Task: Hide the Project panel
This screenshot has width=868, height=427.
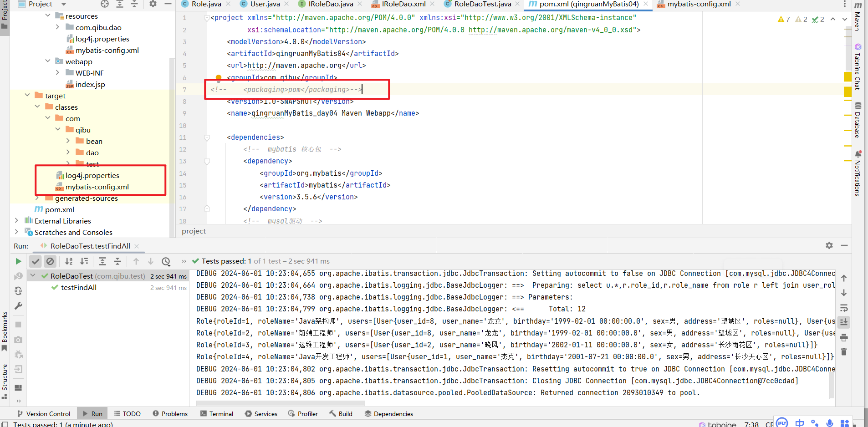Action: (x=168, y=4)
